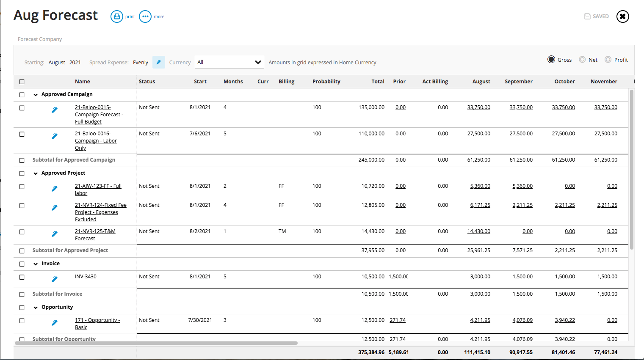The image size is (644, 360).
Task: Select the Net radio button
Action: pyautogui.click(x=582, y=60)
